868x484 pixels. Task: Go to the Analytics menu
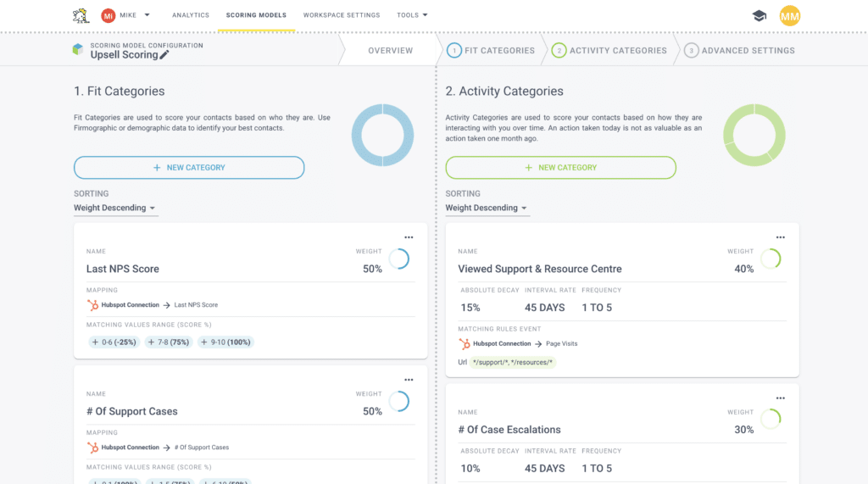pos(191,15)
